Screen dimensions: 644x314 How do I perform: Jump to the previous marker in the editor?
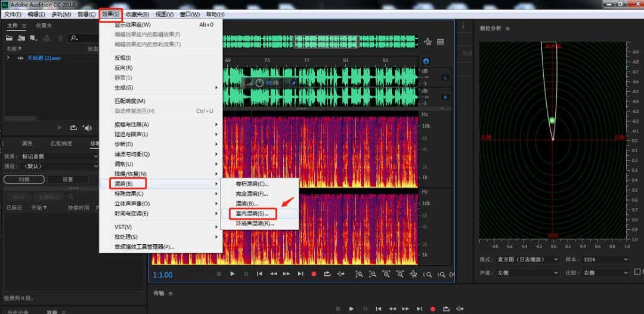pos(260,274)
